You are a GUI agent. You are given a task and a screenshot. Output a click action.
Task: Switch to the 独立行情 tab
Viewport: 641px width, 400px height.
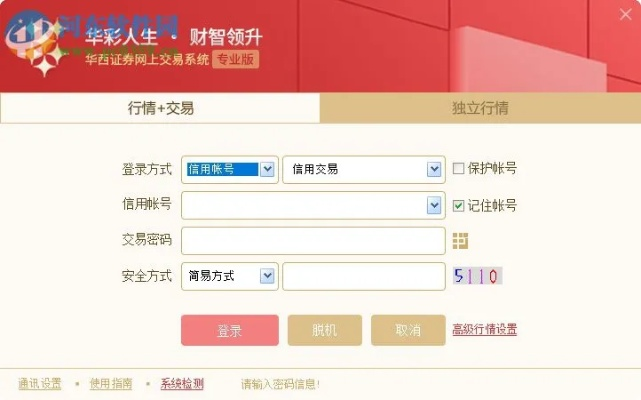point(480,108)
